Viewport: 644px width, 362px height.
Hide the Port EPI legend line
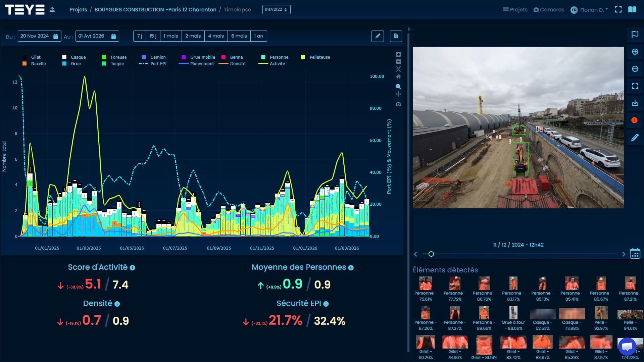click(x=158, y=64)
